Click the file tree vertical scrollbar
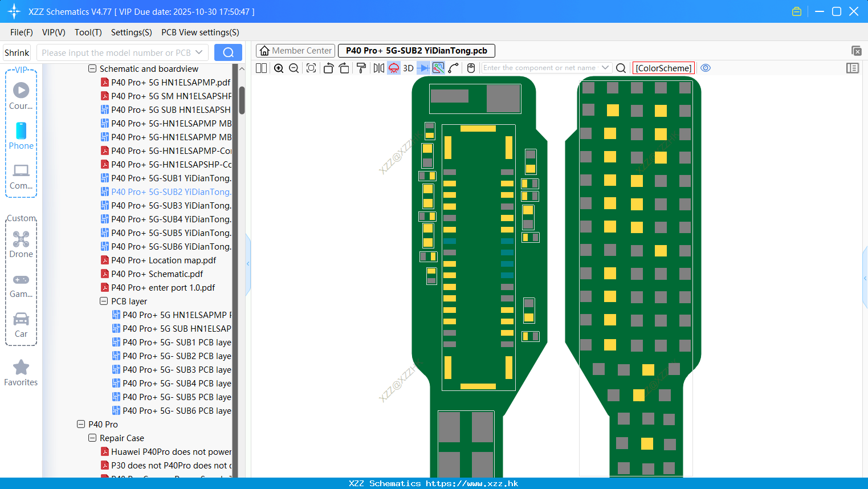868x489 pixels. (242, 100)
